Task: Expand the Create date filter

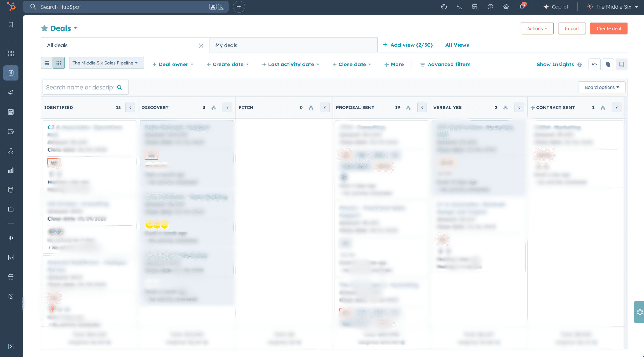Action: click(228, 64)
